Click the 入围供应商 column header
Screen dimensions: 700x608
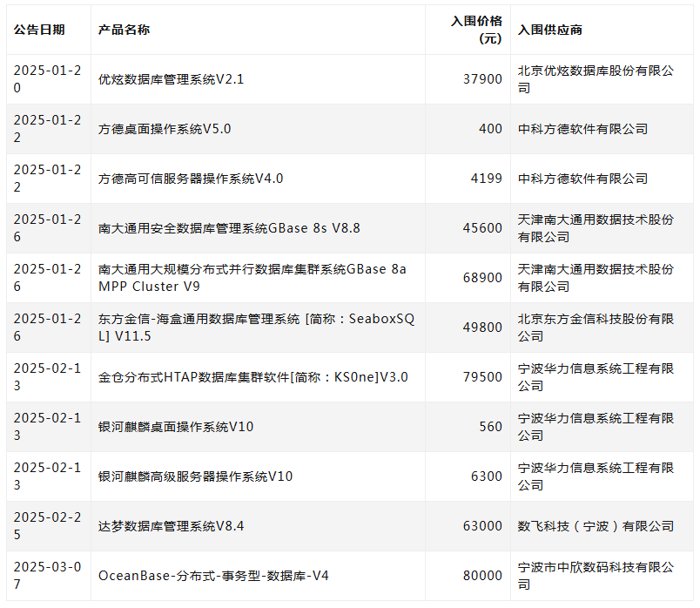click(x=550, y=30)
